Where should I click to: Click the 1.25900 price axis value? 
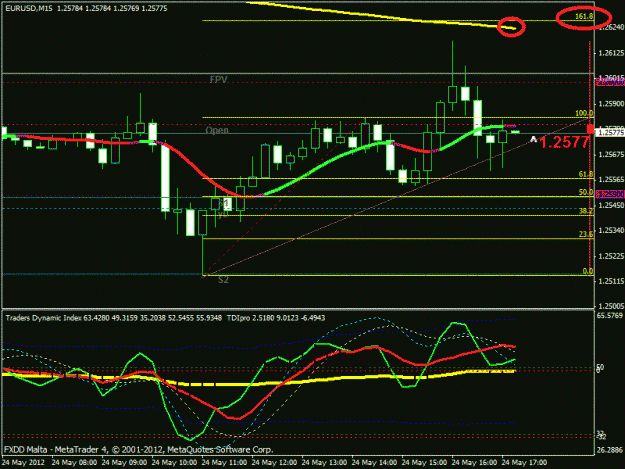(611, 104)
